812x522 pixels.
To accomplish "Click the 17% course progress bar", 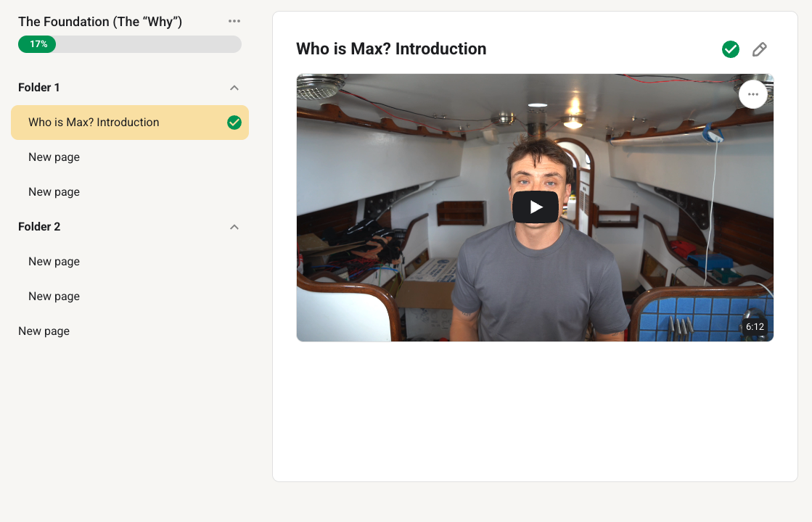I will (x=130, y=44).
